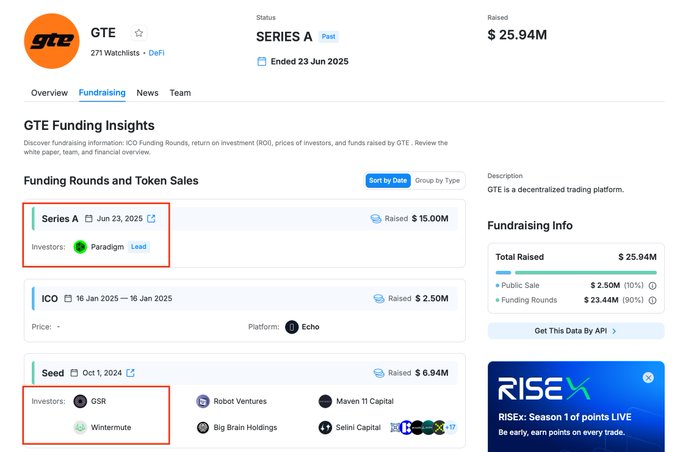Show info for Public Sale percentage

pos(652,285)
